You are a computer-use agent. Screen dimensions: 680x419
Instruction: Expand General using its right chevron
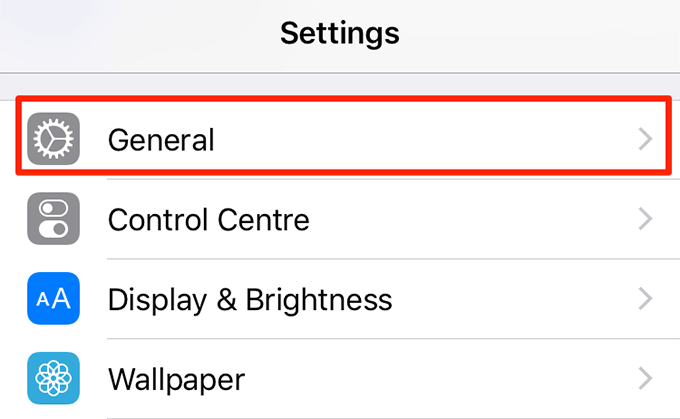pyautogui.click(x=645, y=139)
